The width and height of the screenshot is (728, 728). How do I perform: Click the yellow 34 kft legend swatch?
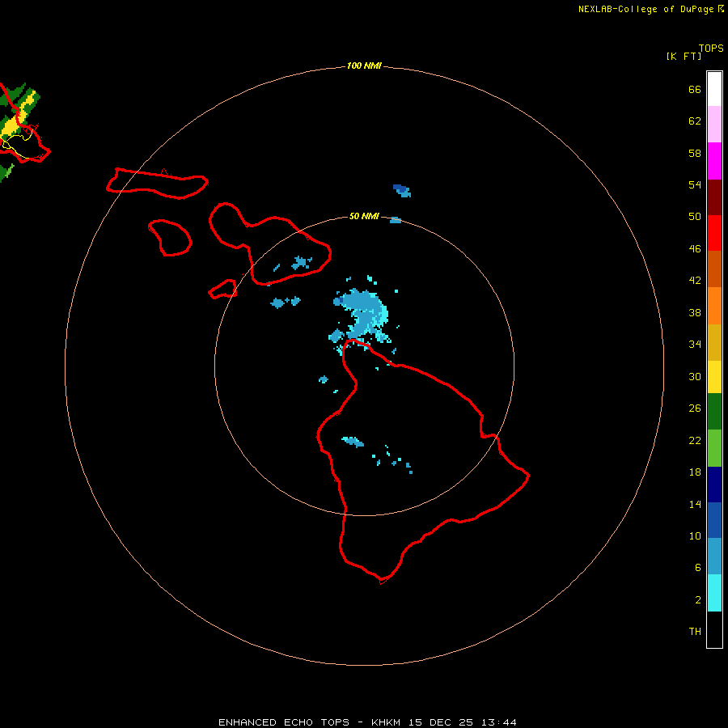tap(714, 378)
